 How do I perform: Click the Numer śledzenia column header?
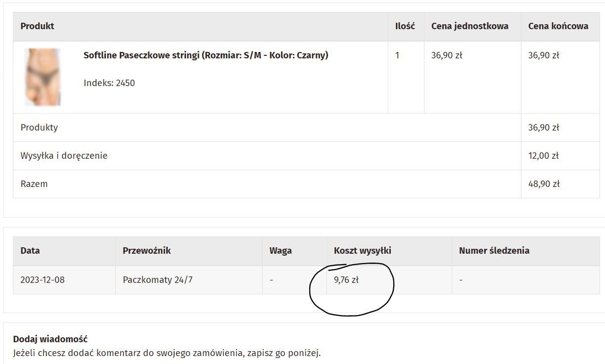[x=494, y=250]
